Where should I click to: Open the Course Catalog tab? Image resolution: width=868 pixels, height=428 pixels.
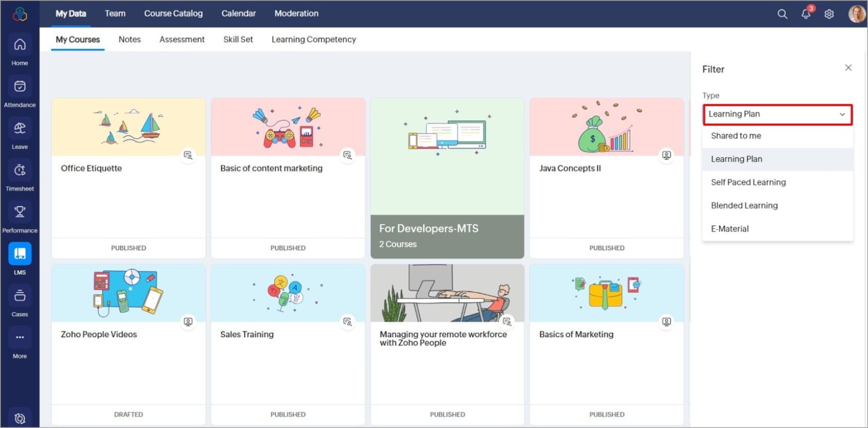click(174, 14)
